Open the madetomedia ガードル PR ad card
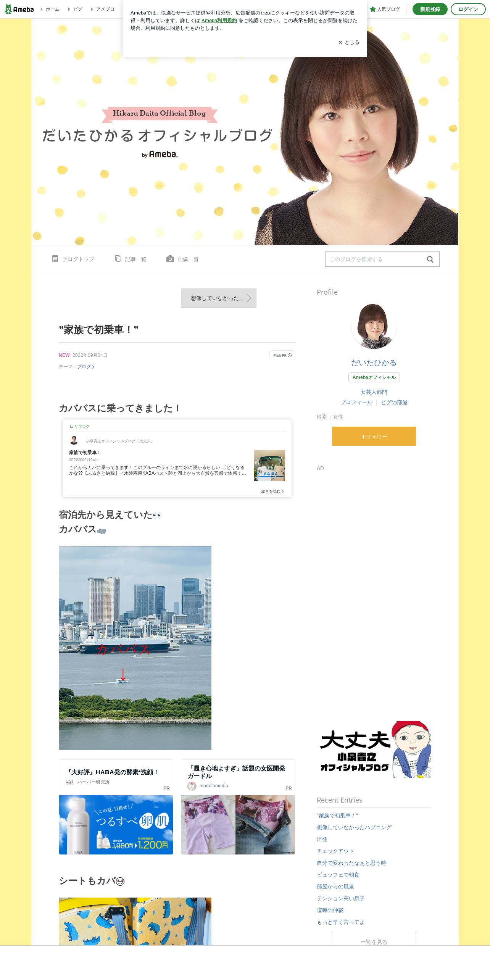This screenshot has width=490, height=980. [238, 807]
